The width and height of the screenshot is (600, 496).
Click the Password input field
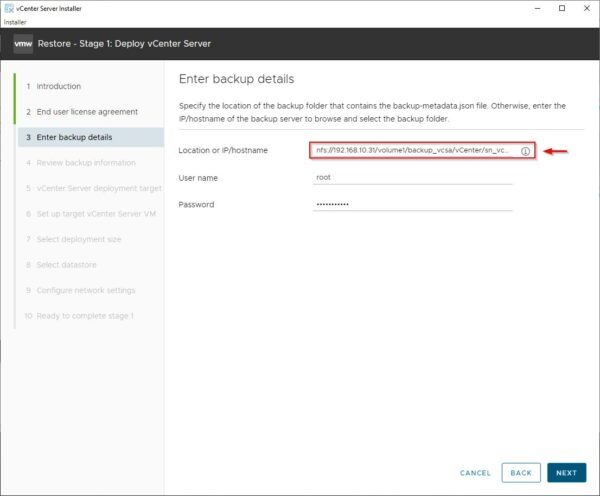coord(412,204)
